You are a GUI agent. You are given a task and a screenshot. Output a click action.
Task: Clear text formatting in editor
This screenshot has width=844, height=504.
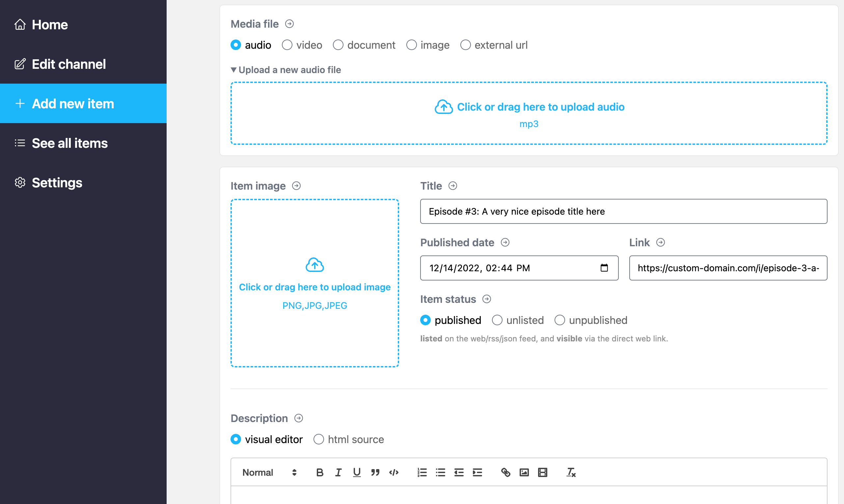pos(571,472)
